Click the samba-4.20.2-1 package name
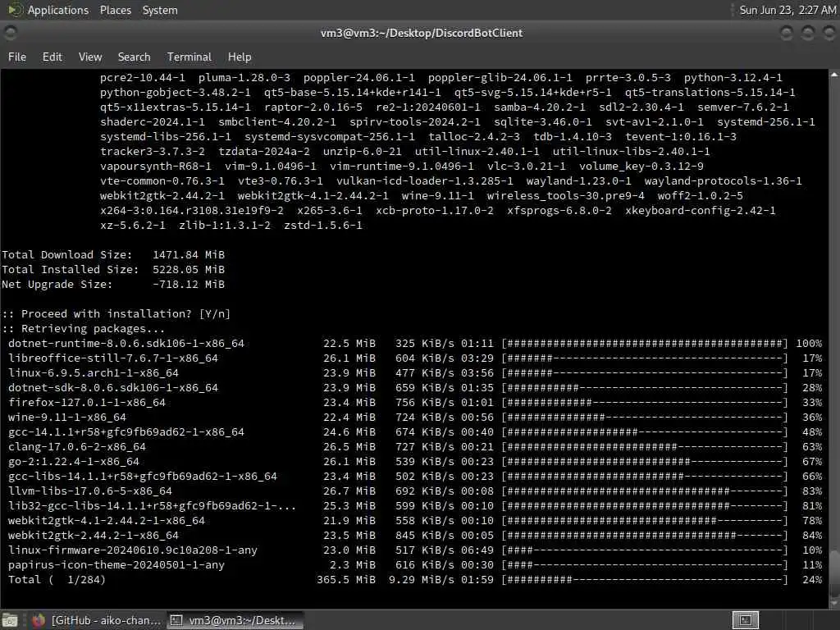 pos(540,107)
